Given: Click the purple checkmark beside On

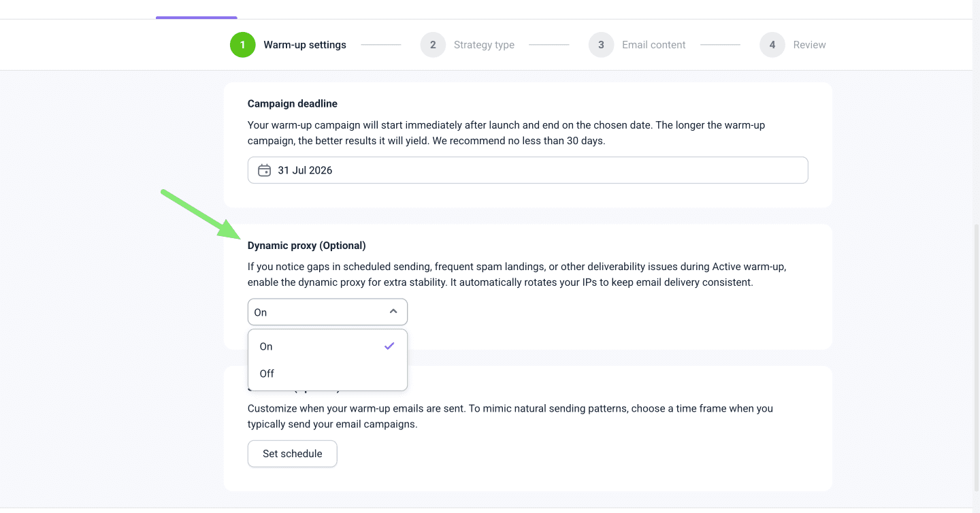Looking at the screenshot, I should (x=389, y=346).
